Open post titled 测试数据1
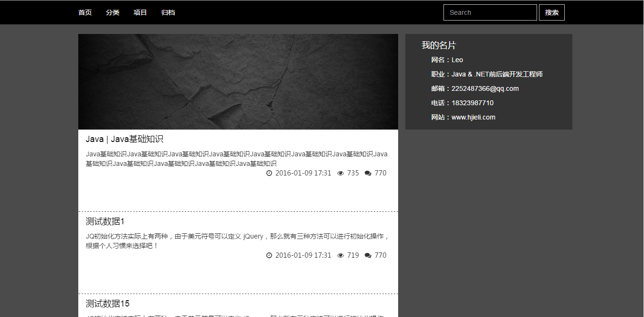Screen dimensions: 644x317 105,221
